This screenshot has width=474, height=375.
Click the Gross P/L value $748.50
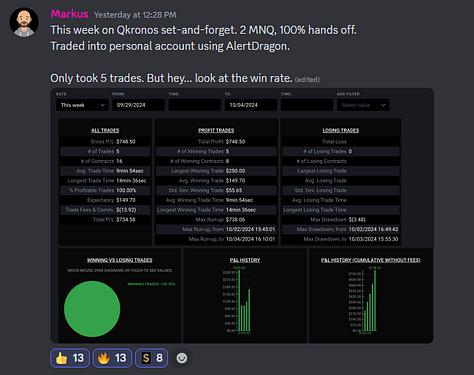point(126,142)
